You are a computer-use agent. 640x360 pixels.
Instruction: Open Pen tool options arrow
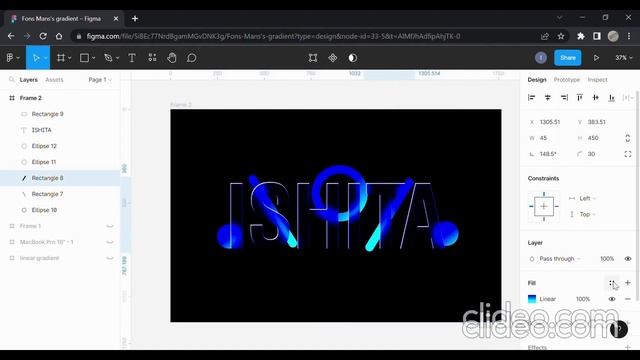pyautogui.click(x=118, y=58)
